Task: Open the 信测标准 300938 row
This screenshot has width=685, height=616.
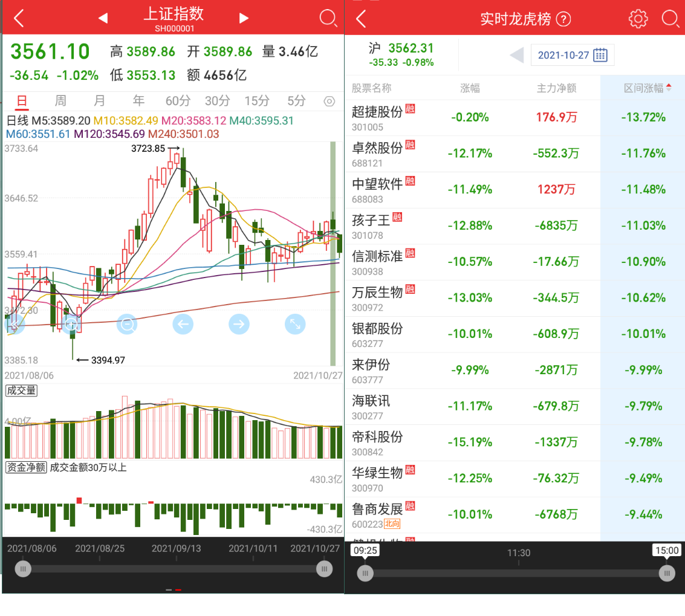Action: (x=515, y=262)
